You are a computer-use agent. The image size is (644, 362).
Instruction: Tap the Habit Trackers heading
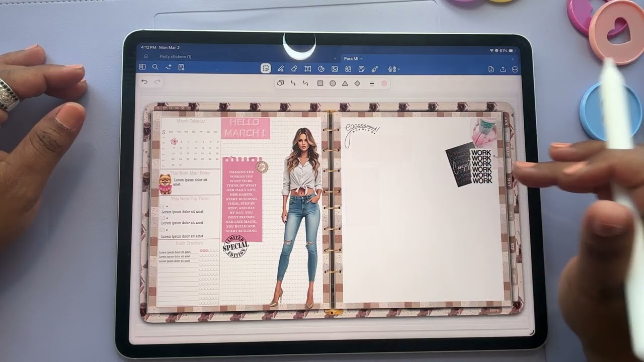point(189,243)
